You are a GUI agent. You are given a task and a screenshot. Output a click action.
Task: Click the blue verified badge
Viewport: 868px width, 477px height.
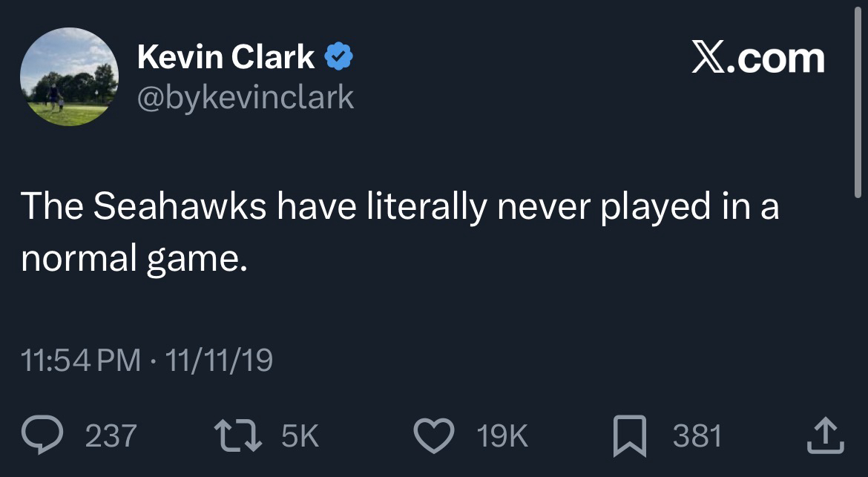pyautogui.click(x=339, y=57)
